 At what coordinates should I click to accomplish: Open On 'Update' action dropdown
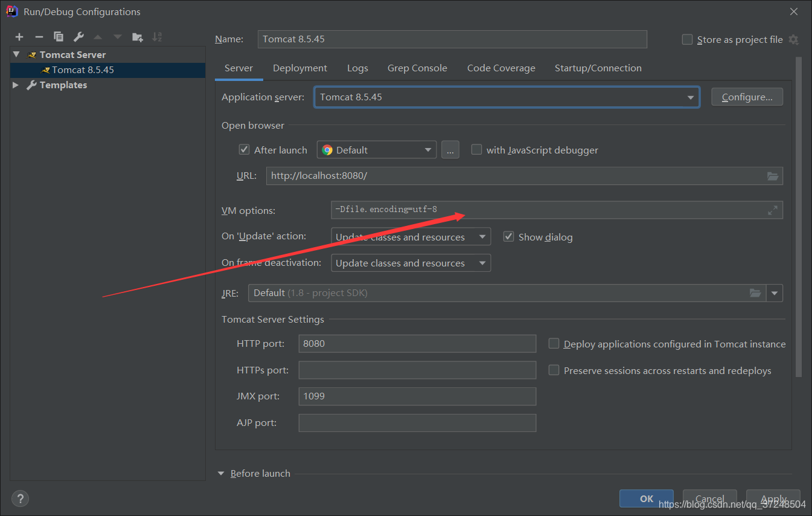click(411, 237)
